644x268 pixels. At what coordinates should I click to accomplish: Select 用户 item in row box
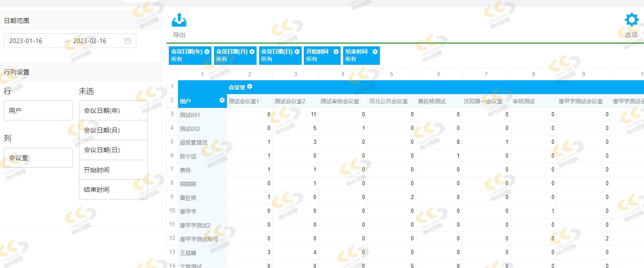pos(38,111)
